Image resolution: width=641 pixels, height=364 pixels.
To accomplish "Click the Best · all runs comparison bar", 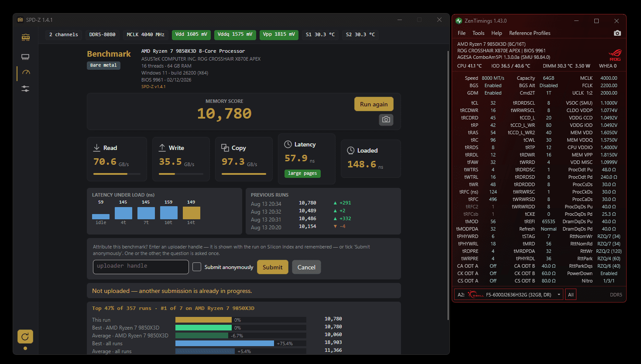I will (225, 343).
